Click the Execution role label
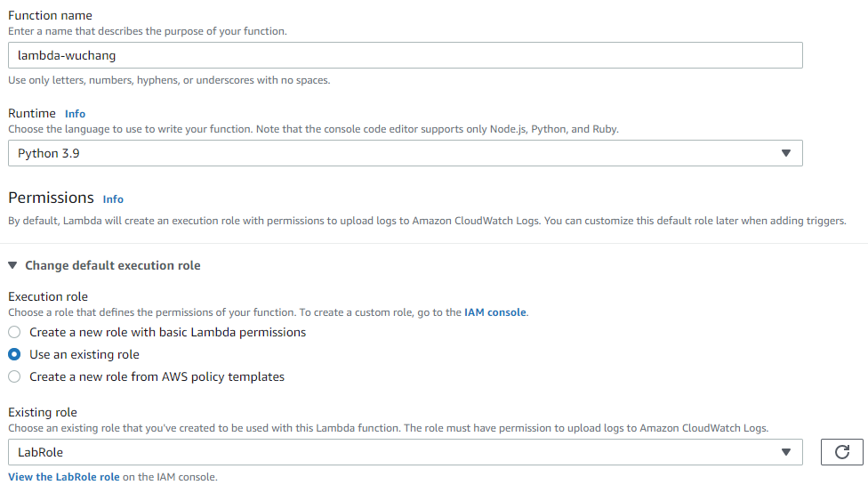Screen dimensions: 868x485 coord(48,296)
